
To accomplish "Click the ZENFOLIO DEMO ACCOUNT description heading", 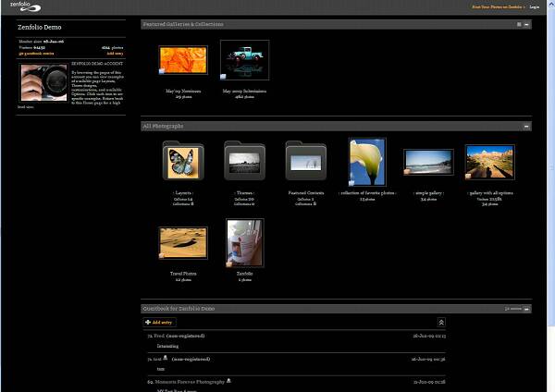I will pos(97,64).
